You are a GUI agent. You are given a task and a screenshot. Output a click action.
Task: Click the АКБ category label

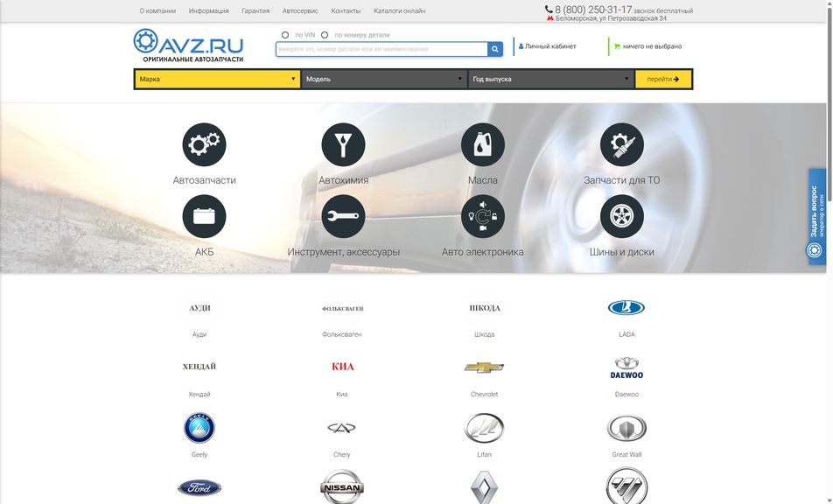(204, 252)
